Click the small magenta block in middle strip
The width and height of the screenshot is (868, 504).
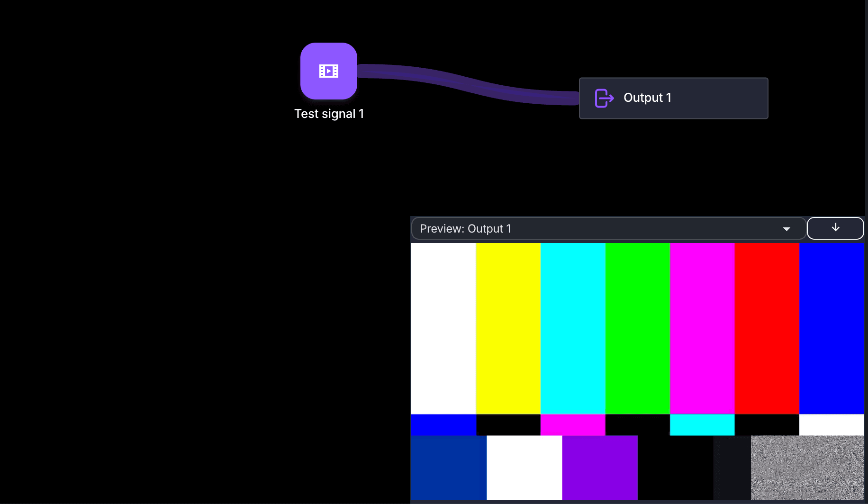pos(573,424)
